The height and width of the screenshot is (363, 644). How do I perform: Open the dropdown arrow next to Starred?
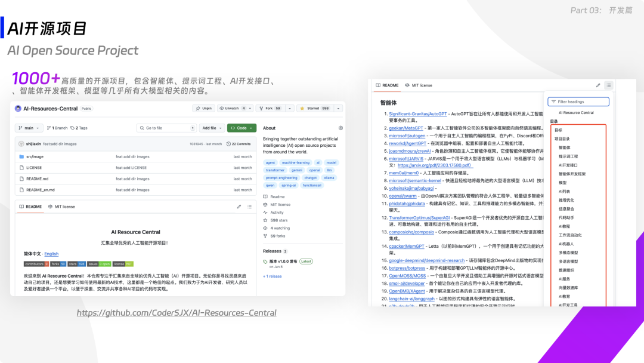pyautogui.click(x=339, y=109)
